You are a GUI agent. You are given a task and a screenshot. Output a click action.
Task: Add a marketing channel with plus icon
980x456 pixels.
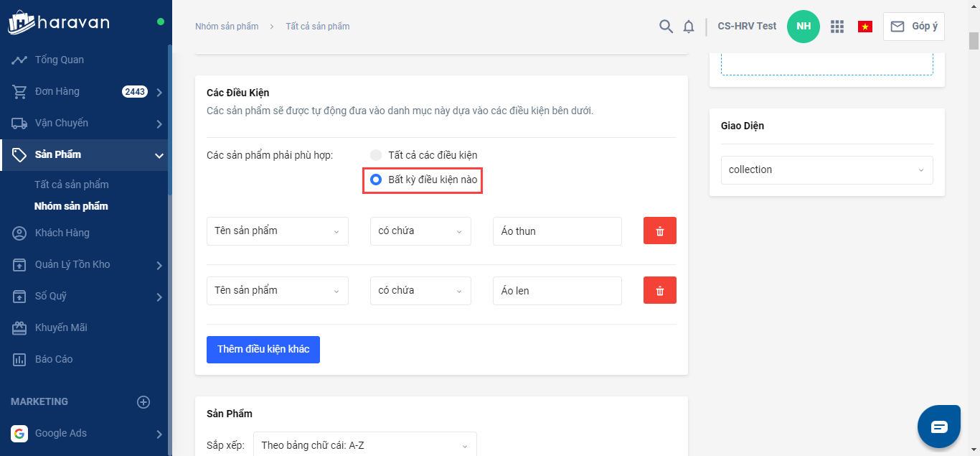(x=143, y=402)
